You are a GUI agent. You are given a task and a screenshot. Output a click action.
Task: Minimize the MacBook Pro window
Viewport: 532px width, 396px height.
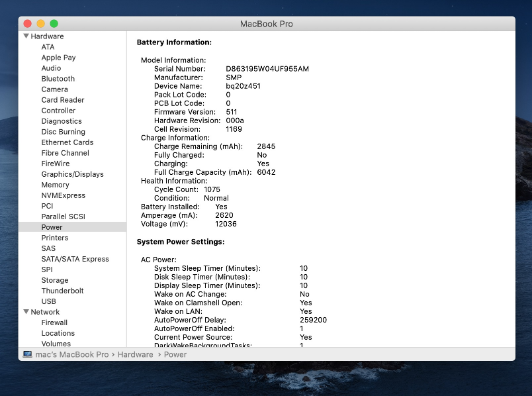coord(41,23)
